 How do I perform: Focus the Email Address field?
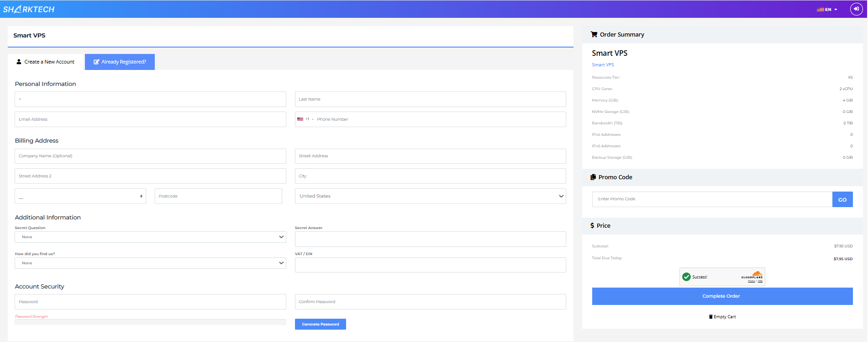tap(150, 119)
